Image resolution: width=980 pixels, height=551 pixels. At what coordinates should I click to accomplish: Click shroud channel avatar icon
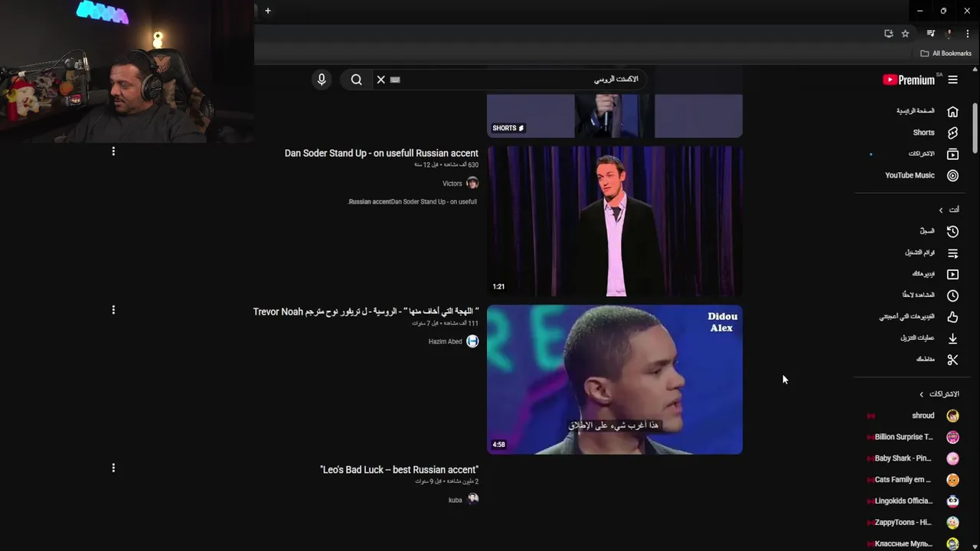[952, 416]
